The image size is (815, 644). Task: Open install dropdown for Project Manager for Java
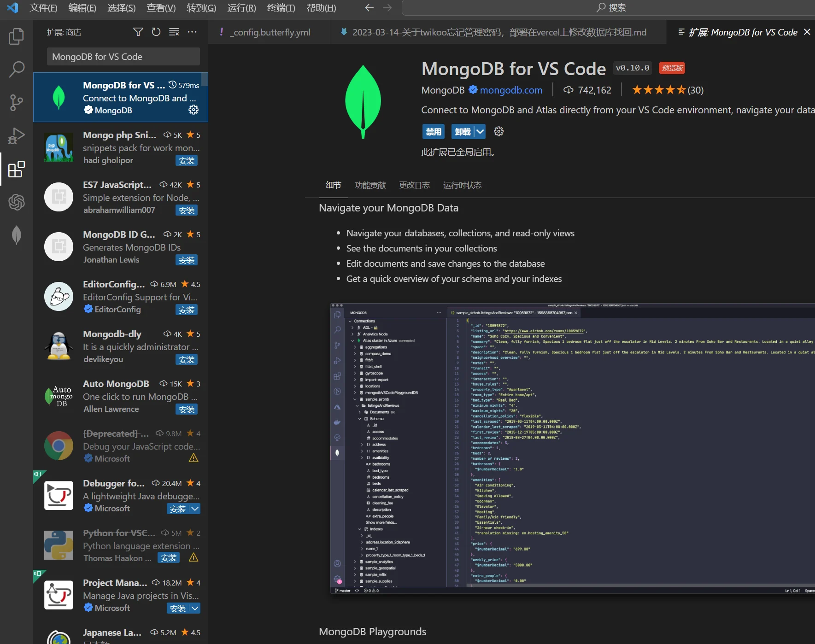pos(195,608)
